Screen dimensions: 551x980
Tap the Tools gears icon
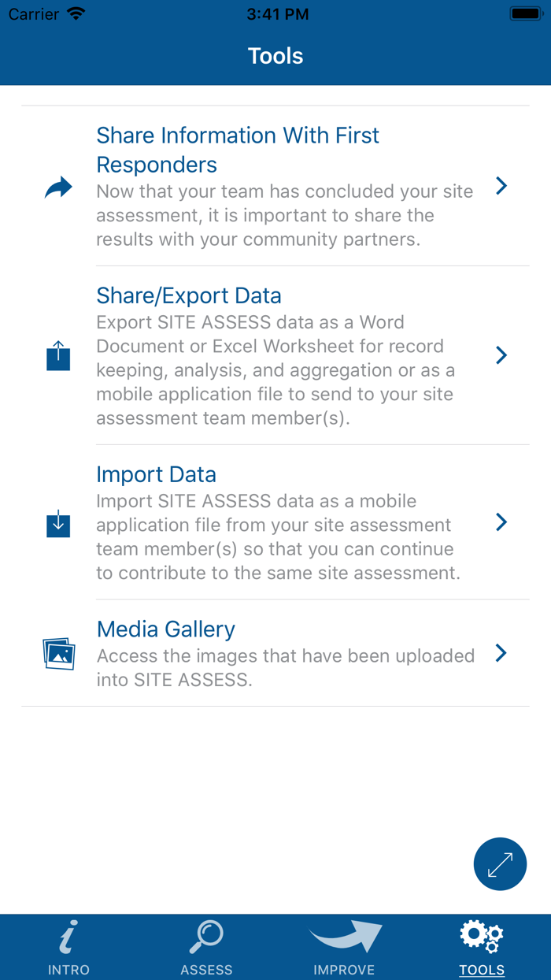[x=481, y=936]
